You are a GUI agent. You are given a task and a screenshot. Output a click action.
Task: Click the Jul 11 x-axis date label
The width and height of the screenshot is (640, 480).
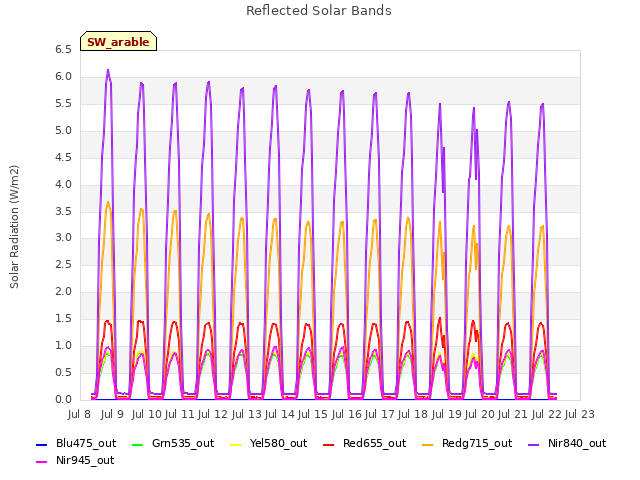pos(180,414)
